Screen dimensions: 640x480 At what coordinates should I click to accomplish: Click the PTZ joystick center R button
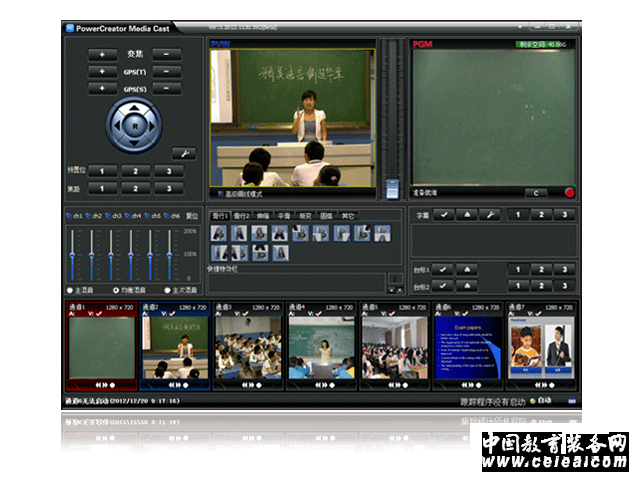coord(133,126)
